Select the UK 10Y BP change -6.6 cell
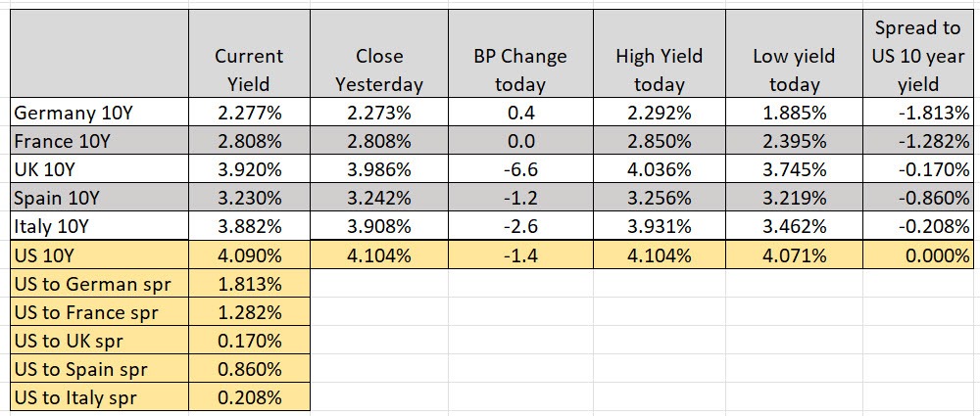 (519, 169)
